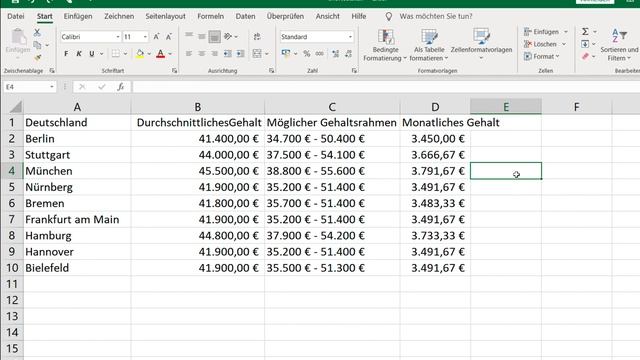This screenshot has height=360, width=640.
Task: Remove a decimal place icon
Action: [348, 53]
